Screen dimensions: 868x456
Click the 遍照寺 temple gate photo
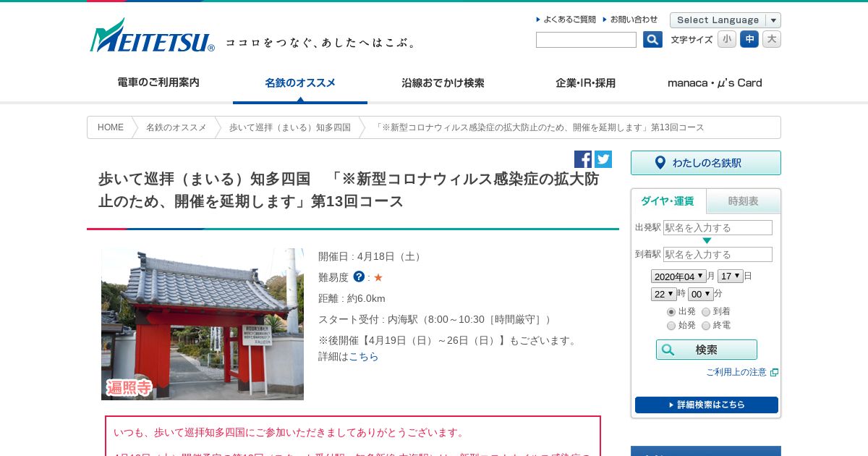203,324
